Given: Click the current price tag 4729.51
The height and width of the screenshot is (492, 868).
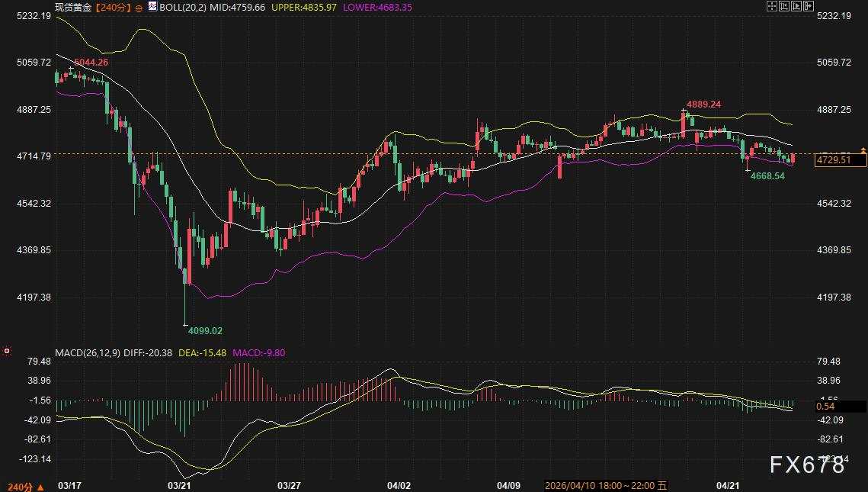Looking at the screenshot, I should point(841,160).
